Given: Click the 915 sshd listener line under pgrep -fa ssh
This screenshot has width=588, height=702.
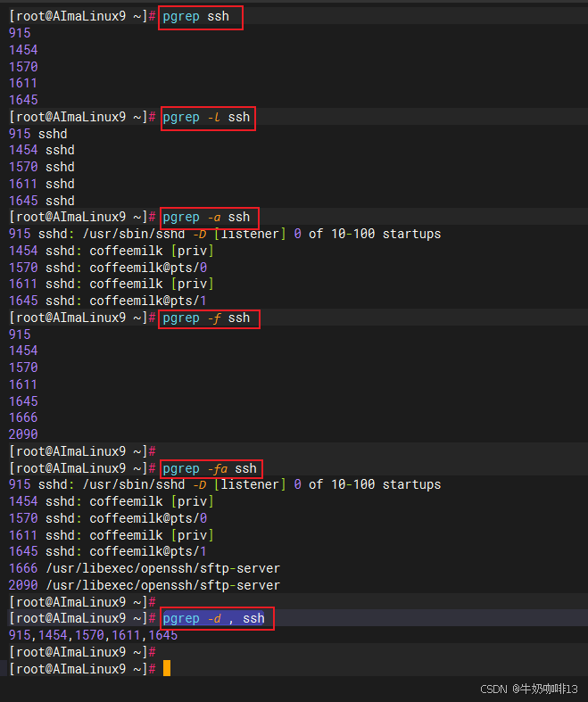Looking at the screenshot, I should pyautogui.click(x=225, y=485).
